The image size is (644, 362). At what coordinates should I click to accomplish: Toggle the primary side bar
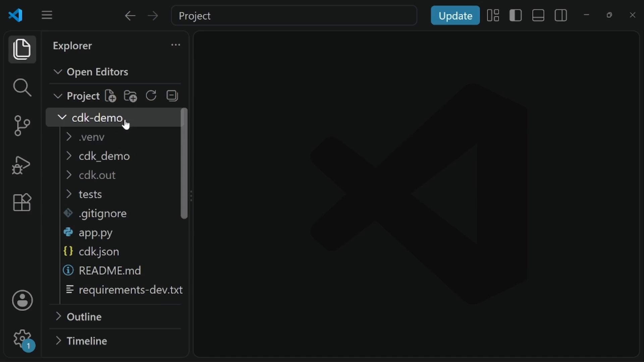[x=516, y=15]
